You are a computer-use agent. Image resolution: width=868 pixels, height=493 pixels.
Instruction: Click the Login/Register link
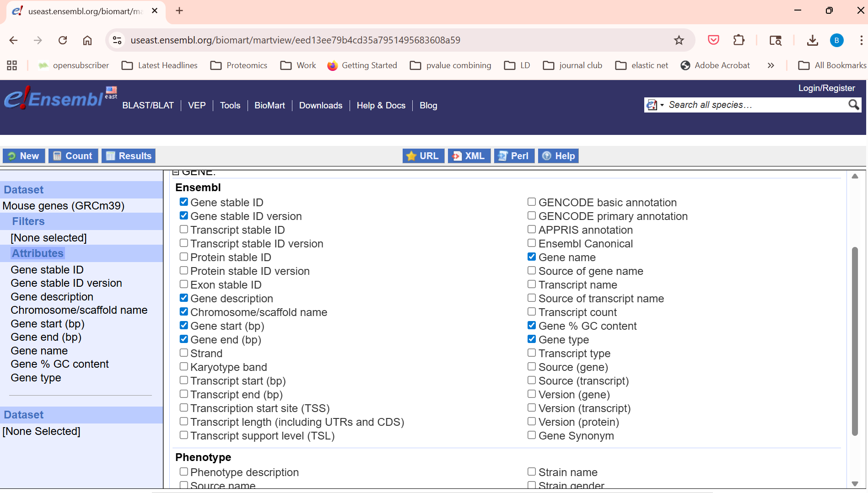826,88
